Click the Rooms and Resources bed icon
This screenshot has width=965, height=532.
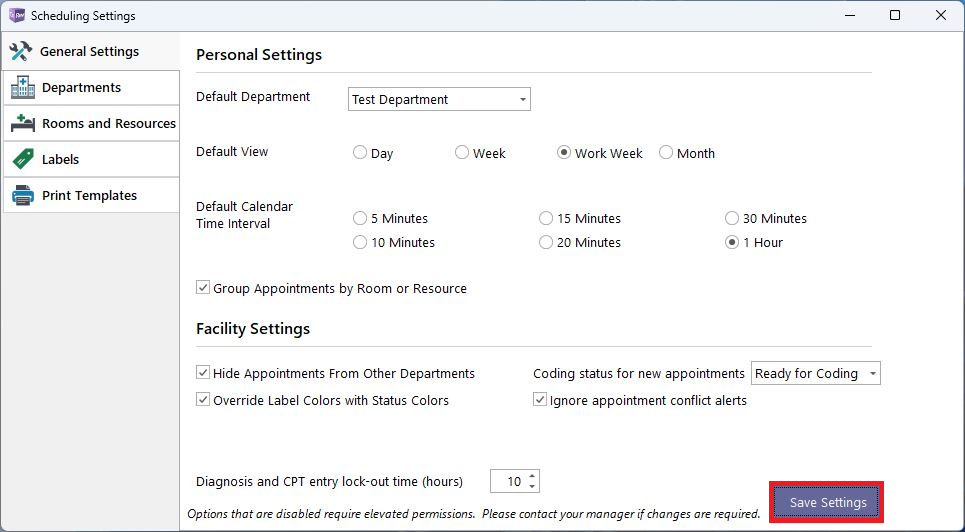coord(23,123)
